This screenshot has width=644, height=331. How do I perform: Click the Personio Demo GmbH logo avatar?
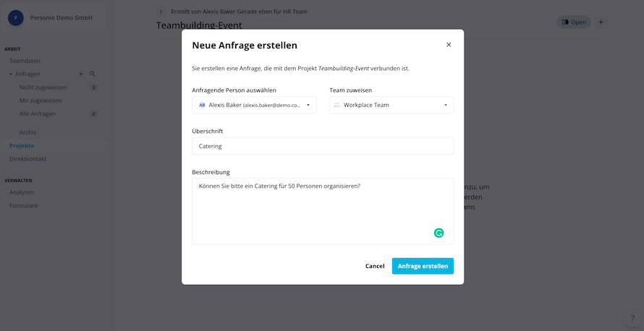[16, 18]
